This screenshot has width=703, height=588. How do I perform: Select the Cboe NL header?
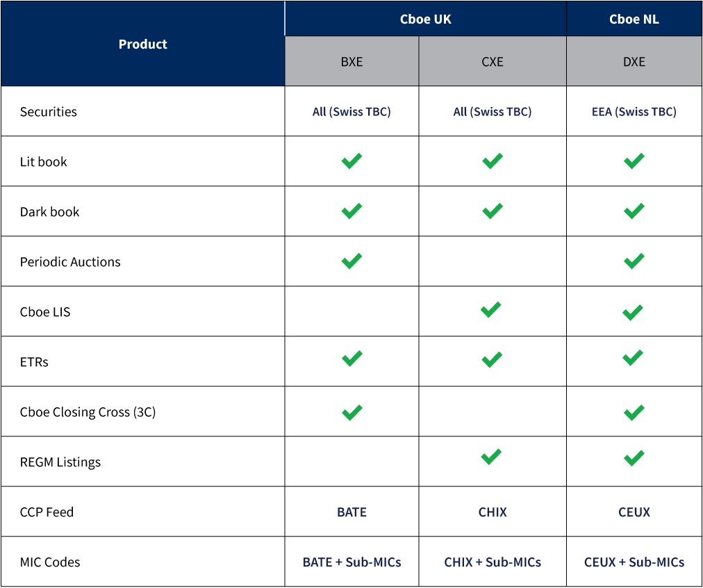coord(634,19)
